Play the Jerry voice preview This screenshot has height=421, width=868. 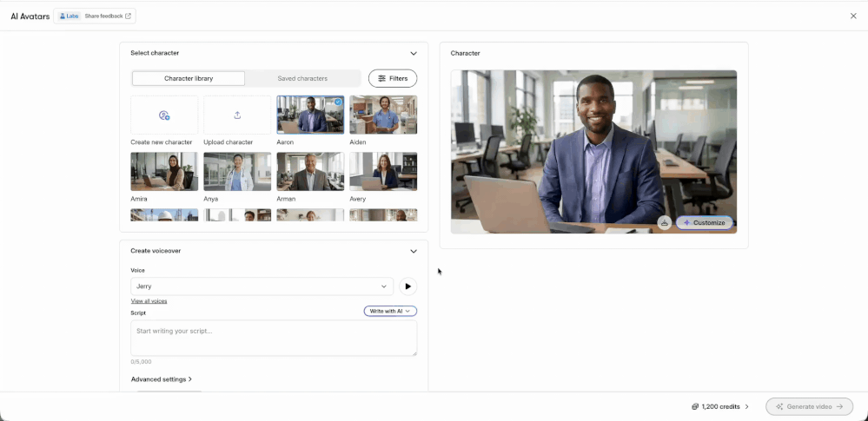[x=408, y=286]
